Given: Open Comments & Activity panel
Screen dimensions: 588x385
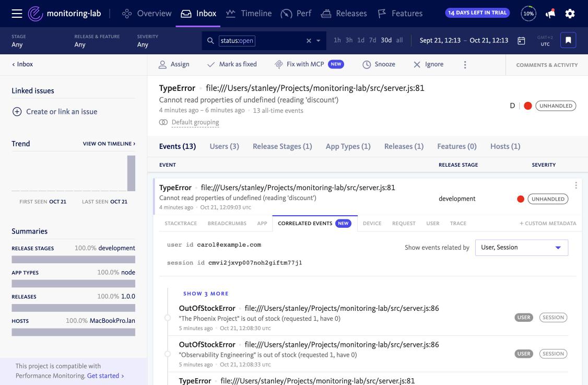Looking at the screenshot, I should coord(547,65).
